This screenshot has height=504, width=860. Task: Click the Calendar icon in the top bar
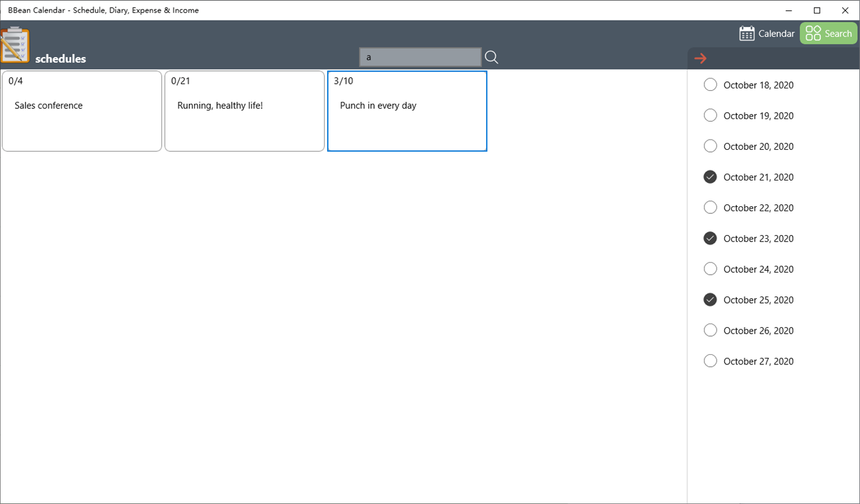(x=747, y=33)
